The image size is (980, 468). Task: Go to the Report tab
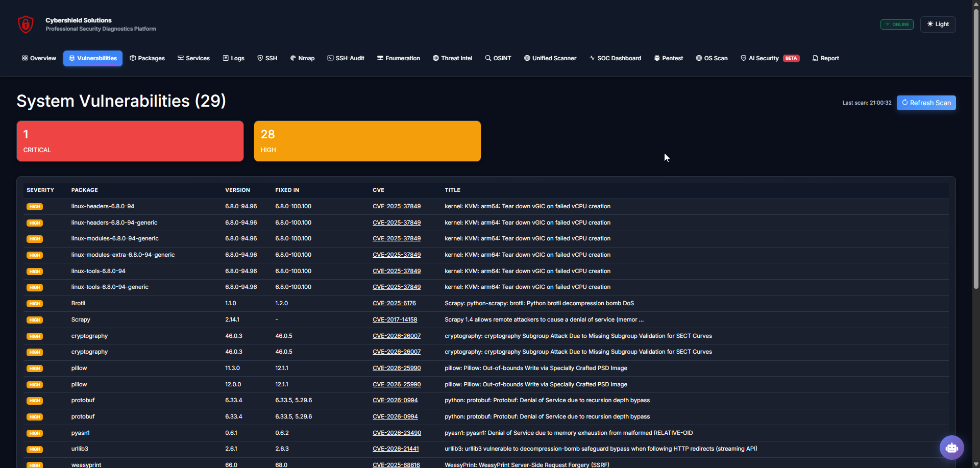point(825,58)
